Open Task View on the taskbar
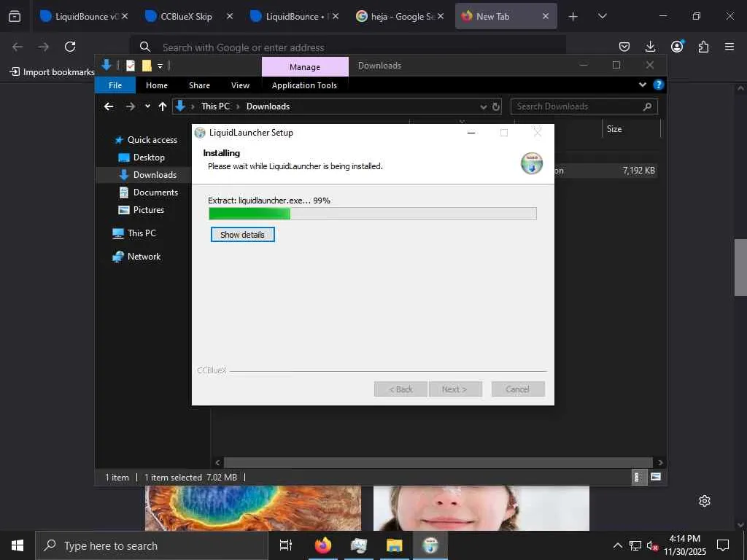This screenshot has width=747, height=560. point(286,545)
